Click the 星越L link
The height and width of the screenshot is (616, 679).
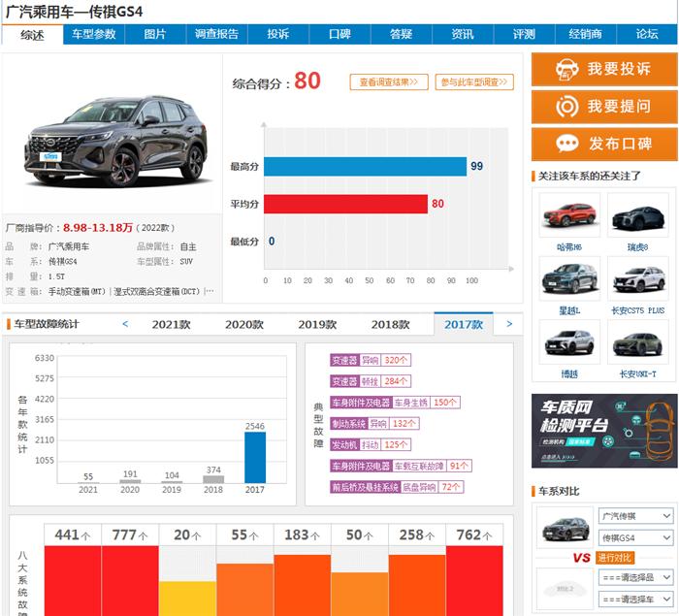point(569,310)
